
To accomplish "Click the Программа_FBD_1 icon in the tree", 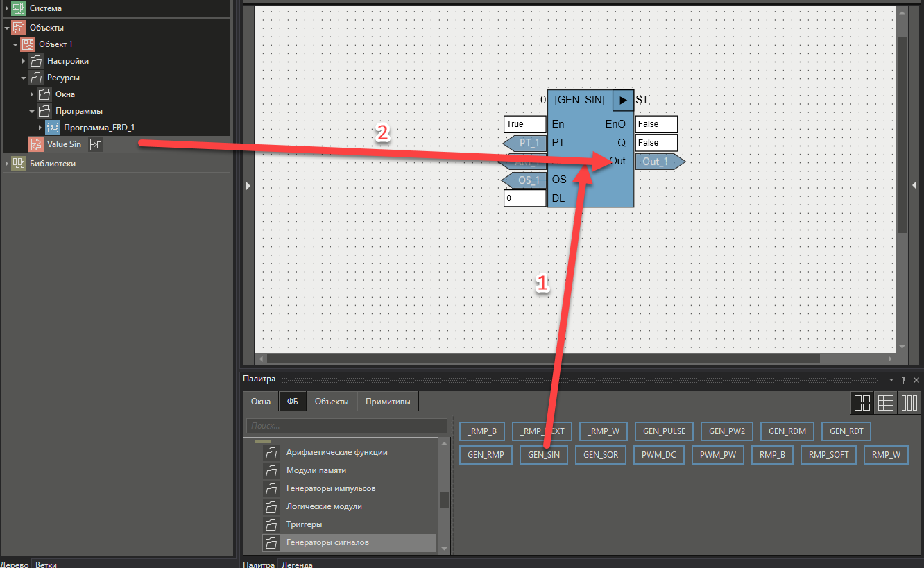I will (x=53, y=127).
